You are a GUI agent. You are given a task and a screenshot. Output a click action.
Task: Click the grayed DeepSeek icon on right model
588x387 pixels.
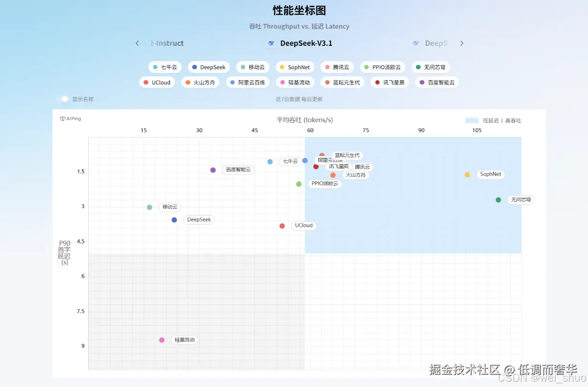[x=416, y=43]
